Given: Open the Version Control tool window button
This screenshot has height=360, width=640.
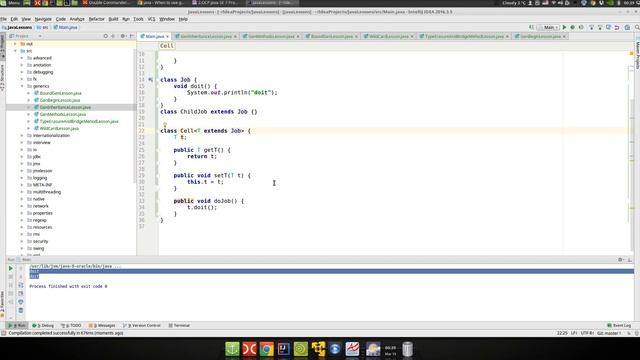Looking at the screenshot, I should 142,325.
